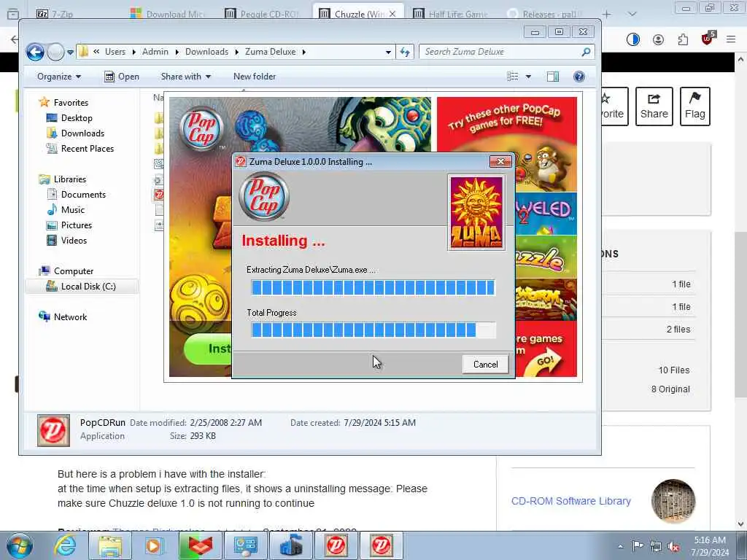Select Libraries in navigation pane

click(x=69, y=179)
